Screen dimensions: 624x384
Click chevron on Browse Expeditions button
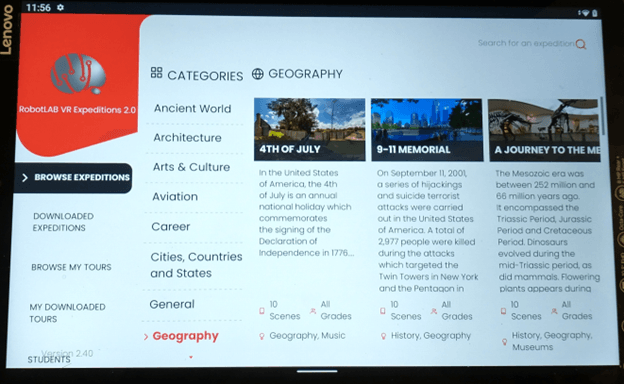coord(25,177)
